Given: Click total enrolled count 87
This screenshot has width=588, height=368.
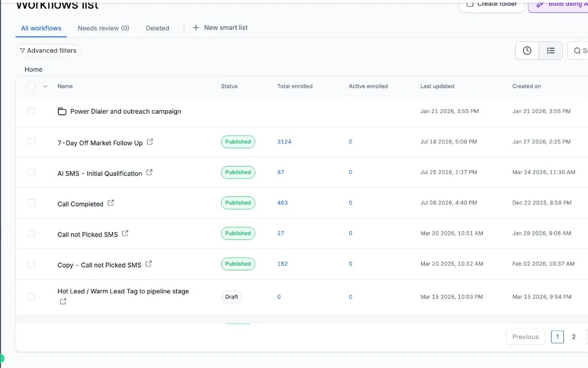Looking at the screenshot, I should click(281, 172).
